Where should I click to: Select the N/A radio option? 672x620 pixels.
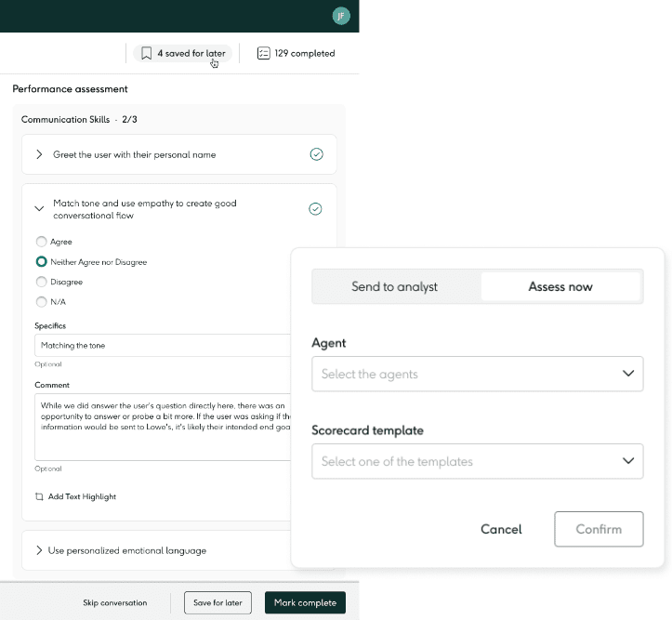(41, 302)
